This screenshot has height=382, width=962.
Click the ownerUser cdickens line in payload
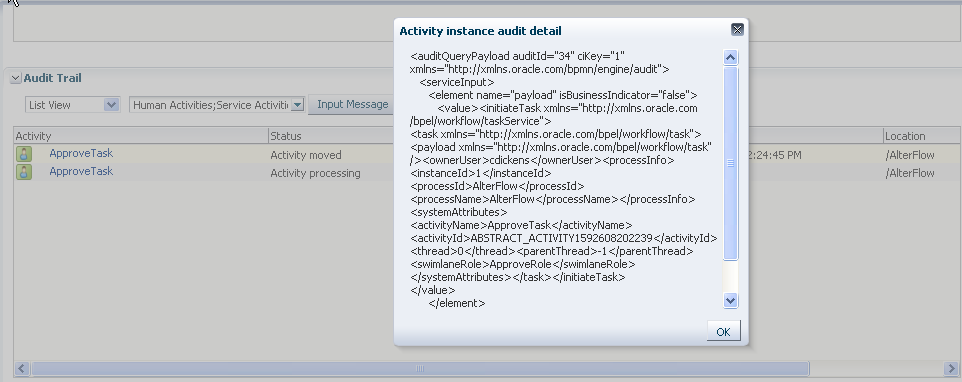tap(542, 160)
